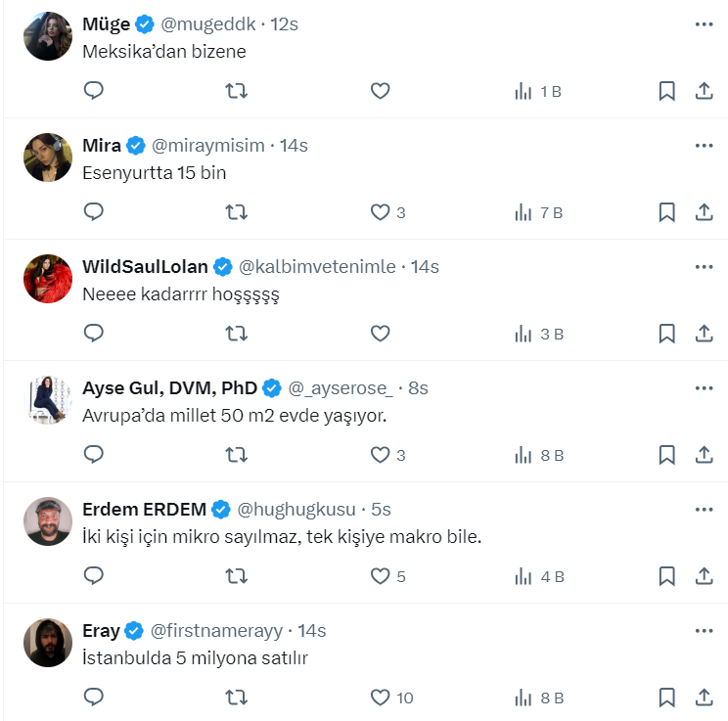This screenshot has height=721, width=728.
Task: Retweet Eray's İstanbulda 5 milyona post
Action: [x=236, y=698]
